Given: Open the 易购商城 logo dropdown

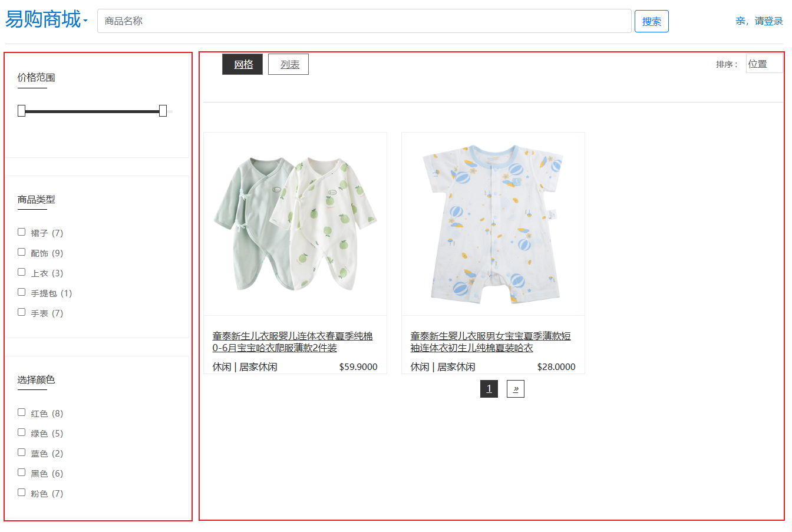Looking at the screenshot, I should (x=47, y=19).
